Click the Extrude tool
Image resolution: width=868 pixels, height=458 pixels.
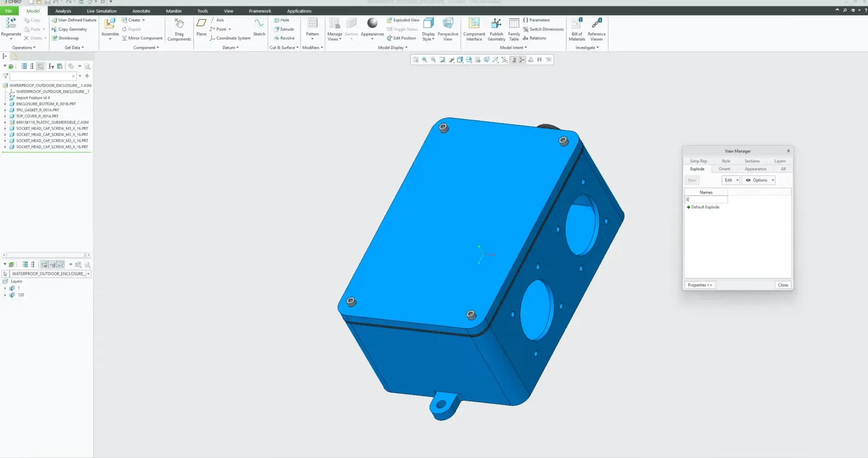(x=284, y=29)
